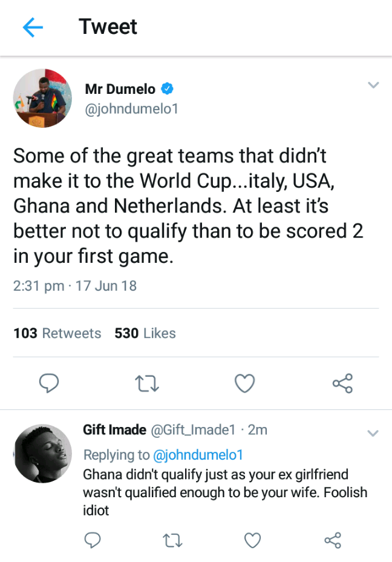Retweet Mr Dumelo's tweet

point(146,383)
